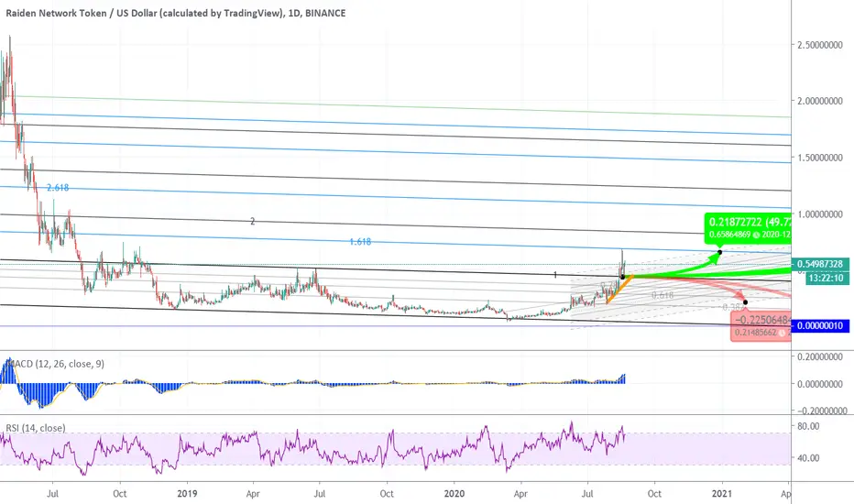Select the black endpoint of red forecast arrow
The width and height of the screenshot is (854, 504).
click(x=745, y=301)
